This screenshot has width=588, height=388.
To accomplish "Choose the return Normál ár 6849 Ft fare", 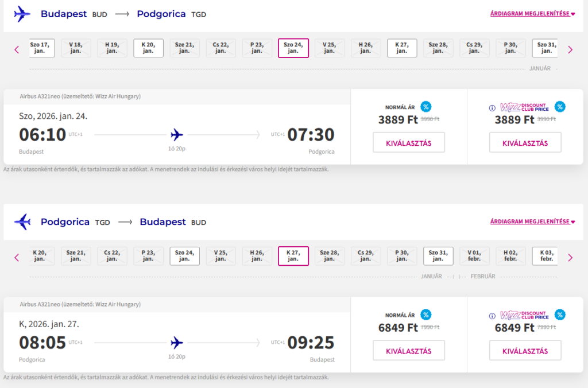I will tap(408, 351).
